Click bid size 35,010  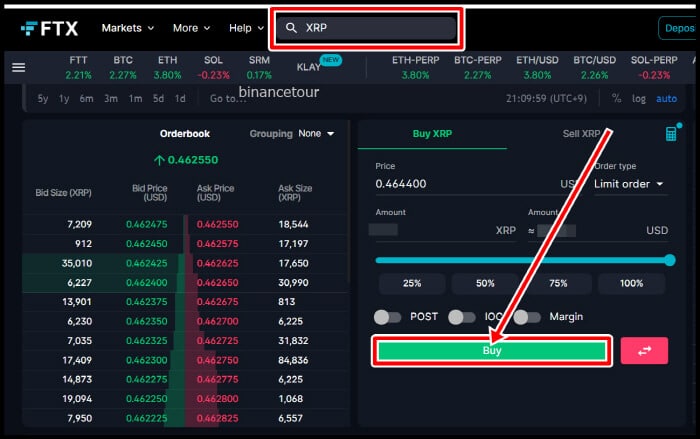point(77,263)
